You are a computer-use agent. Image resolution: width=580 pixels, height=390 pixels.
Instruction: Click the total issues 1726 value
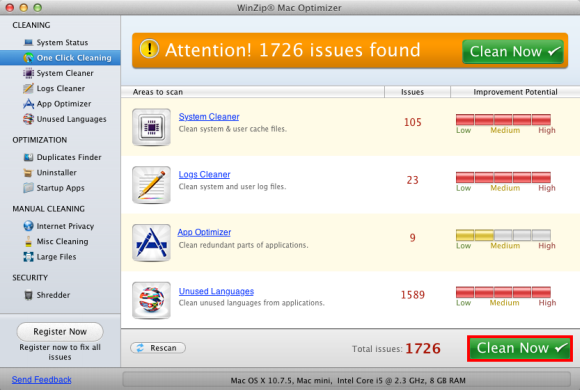coord(423,348)
